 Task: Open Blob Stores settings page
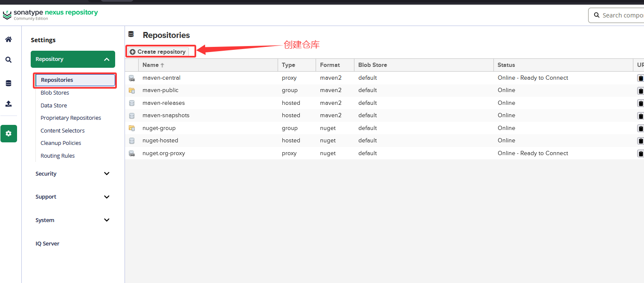tap(55, 92)
